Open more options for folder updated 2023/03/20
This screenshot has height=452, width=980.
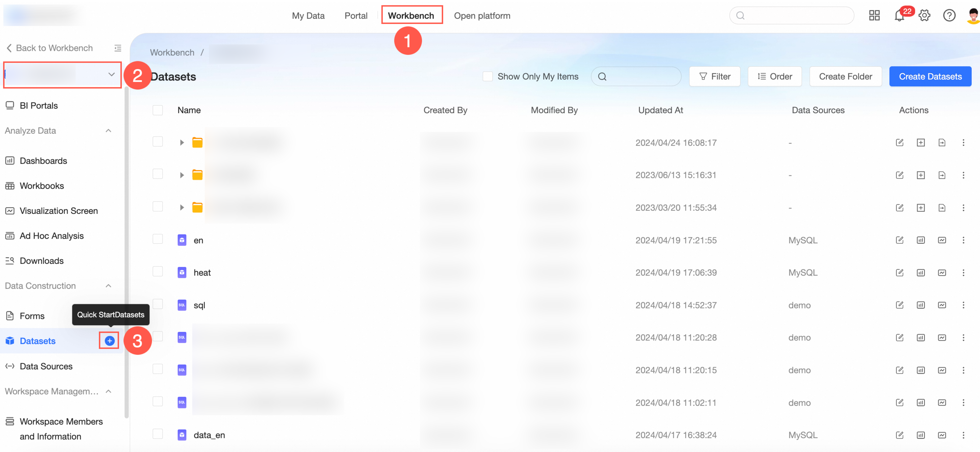click(963, 208)
